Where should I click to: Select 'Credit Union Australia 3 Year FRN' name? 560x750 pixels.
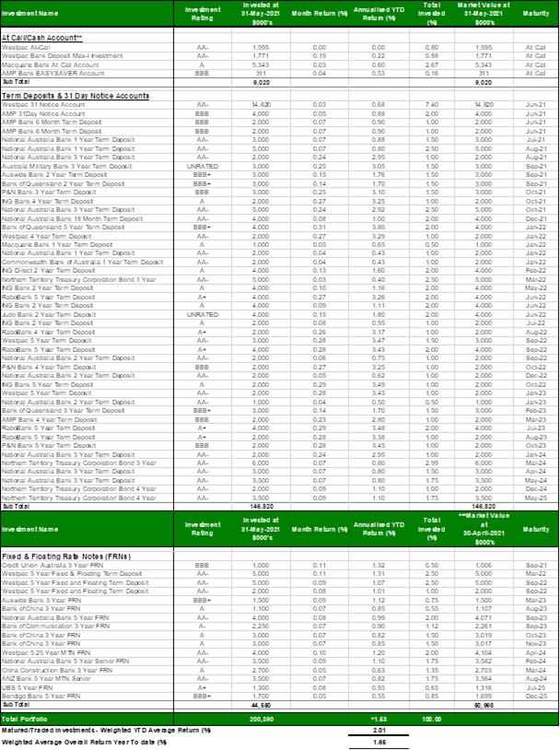(54, 566)
